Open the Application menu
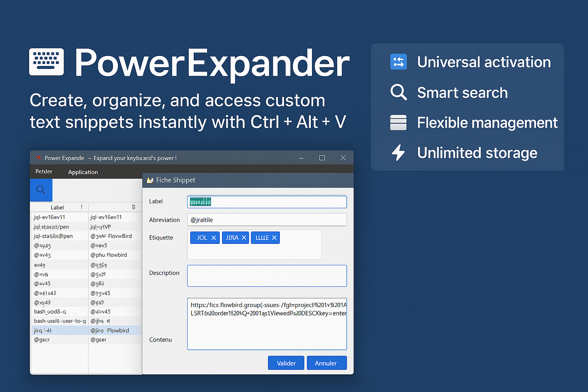The height and width of the screenshot is (392, 588). click(x=83, y=172)
